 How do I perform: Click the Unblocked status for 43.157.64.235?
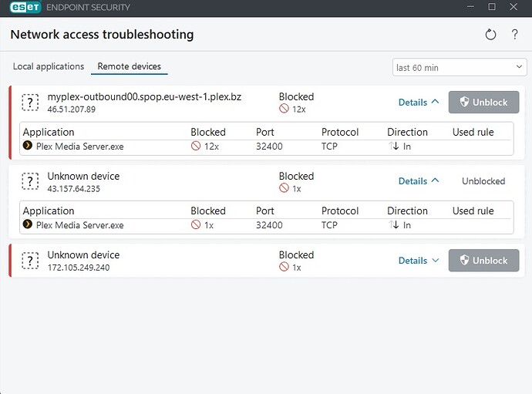[x=483, y=181]
